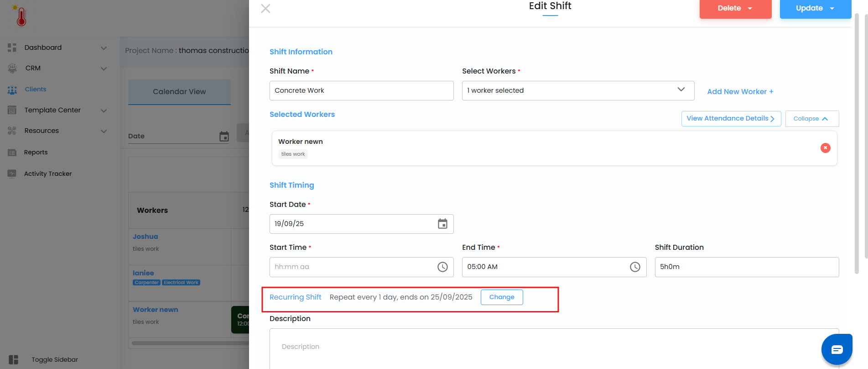Expand the Template Center submenu
Screen dimensions: 868x369
[104, 111]
